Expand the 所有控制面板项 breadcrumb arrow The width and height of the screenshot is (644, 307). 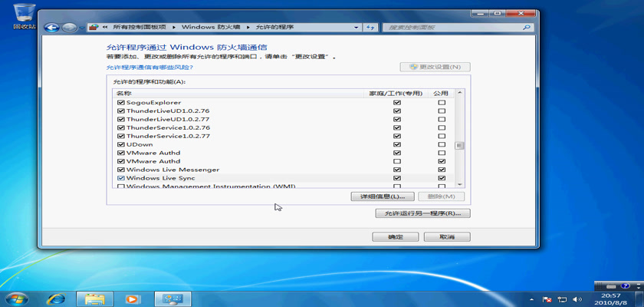coord(173,27)
